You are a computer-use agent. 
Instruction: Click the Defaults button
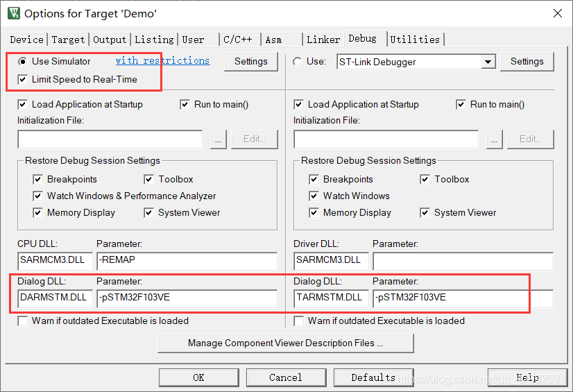click(373, 377)
